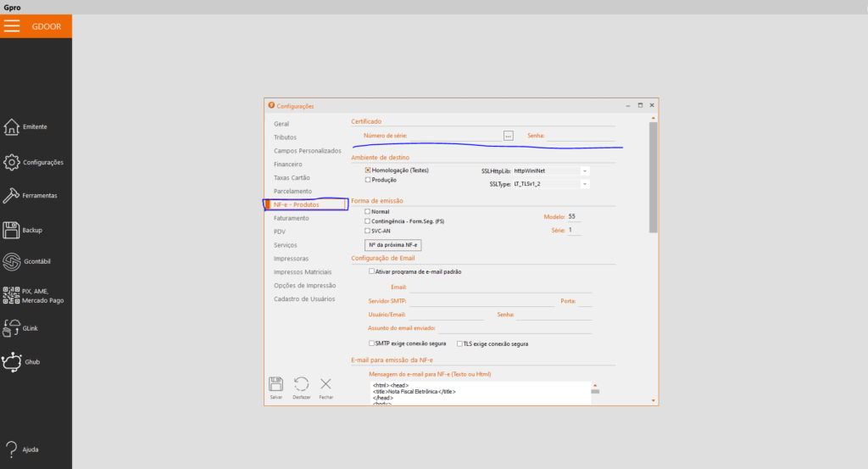Select Tributos in the settings list
The image size is (868, 469).
point(285,137)
